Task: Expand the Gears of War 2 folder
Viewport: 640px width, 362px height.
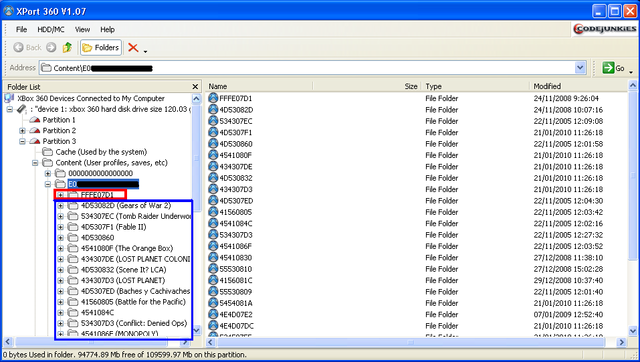Action: 60,206
